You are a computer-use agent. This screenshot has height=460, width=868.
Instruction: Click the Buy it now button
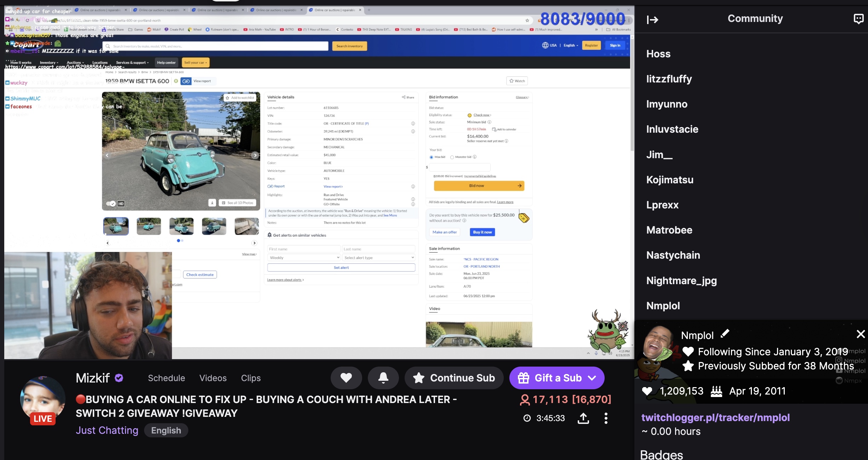coord(482,232)
